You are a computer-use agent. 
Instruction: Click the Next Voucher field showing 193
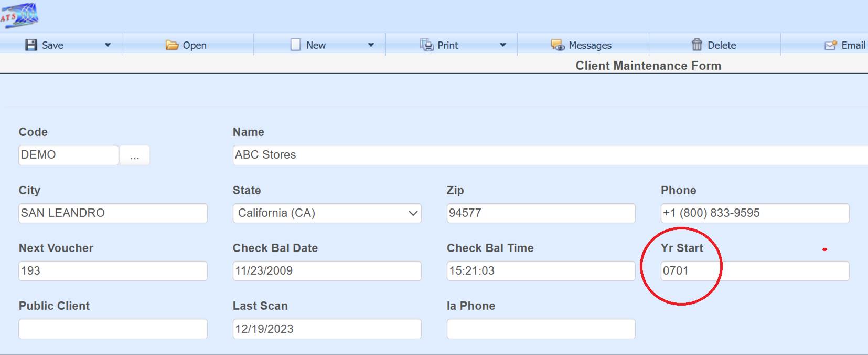[x=113, y=271]
